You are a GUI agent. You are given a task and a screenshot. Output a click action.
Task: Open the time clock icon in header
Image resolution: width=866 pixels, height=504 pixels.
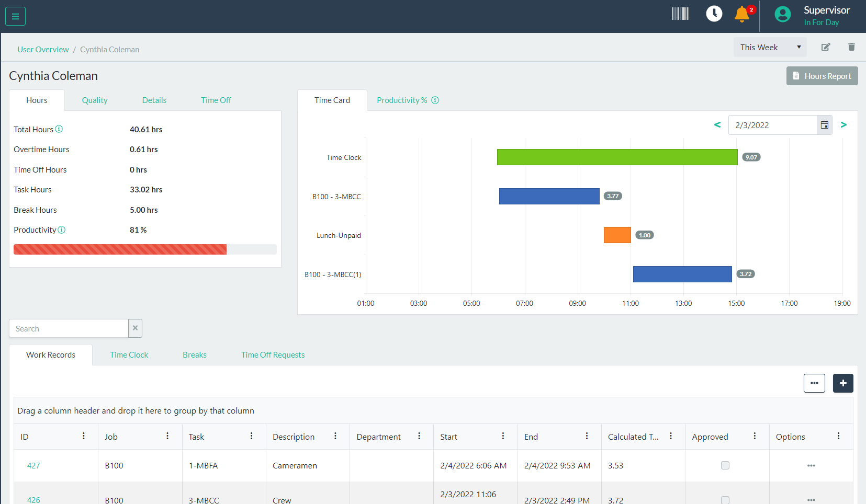pos(714,14)
